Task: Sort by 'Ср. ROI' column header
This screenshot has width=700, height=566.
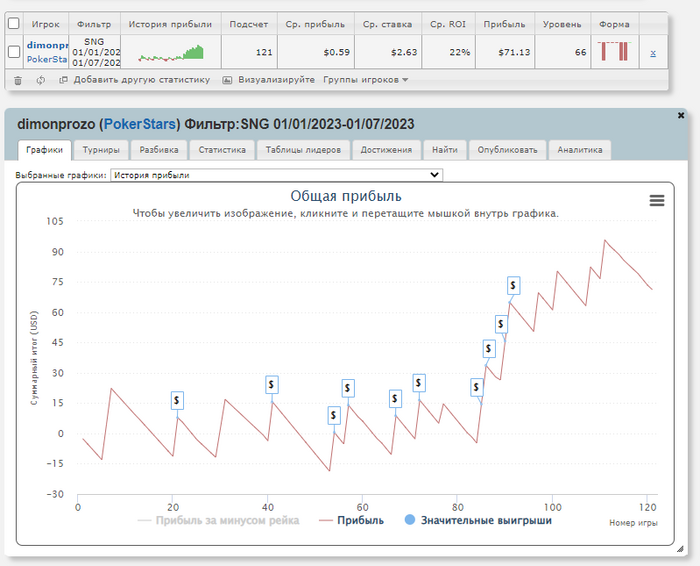Action: pyautogui.click(x=448, y=24)
